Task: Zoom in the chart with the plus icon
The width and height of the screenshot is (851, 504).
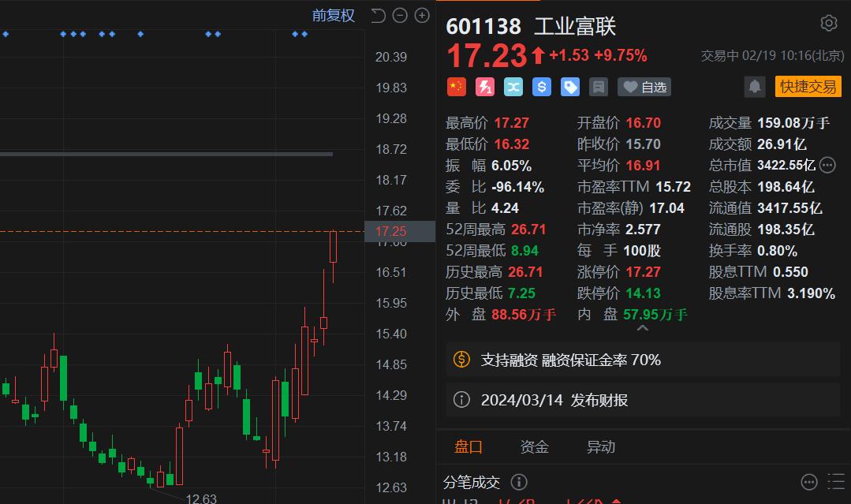Action: tap(422, 16)
